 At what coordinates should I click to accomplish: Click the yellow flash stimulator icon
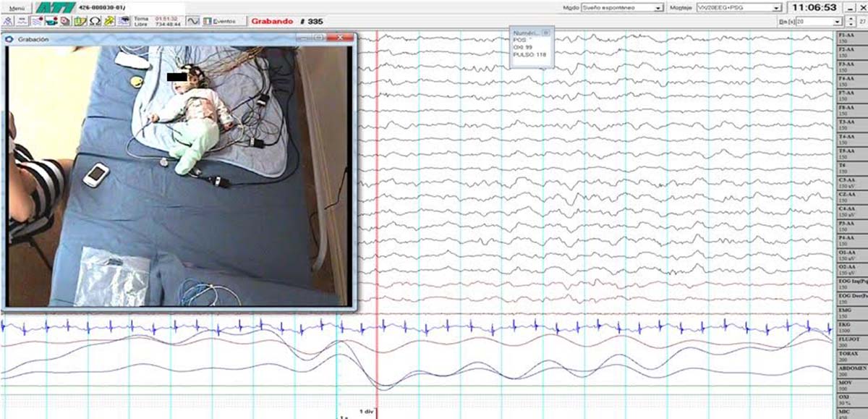(x=109, y=21)
